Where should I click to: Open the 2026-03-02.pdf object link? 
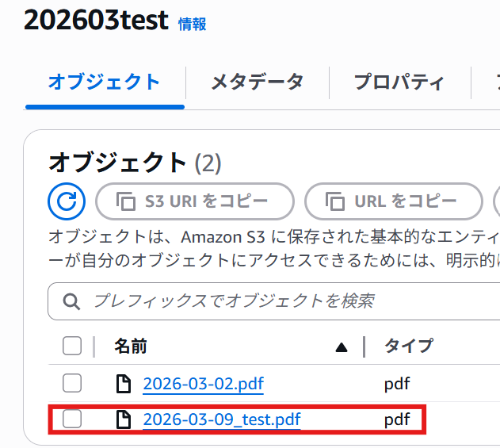[x=203, y=384]
